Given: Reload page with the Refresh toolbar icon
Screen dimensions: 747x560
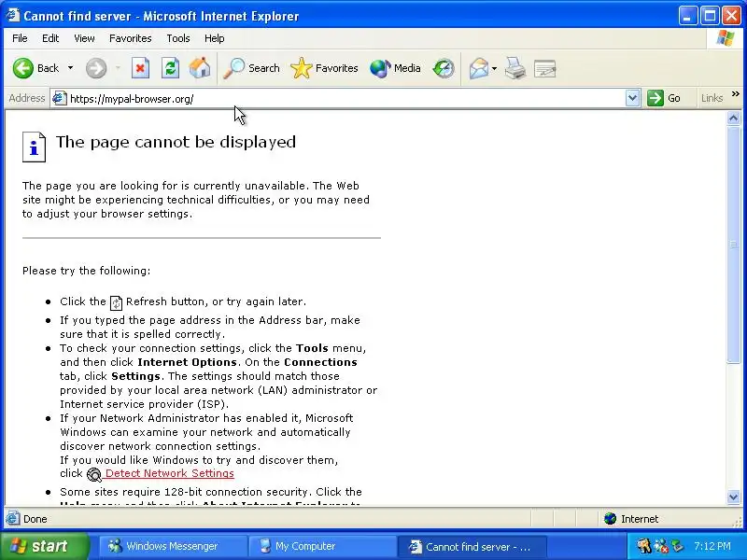Looking at the screenshot, I should tap(170, 68).
